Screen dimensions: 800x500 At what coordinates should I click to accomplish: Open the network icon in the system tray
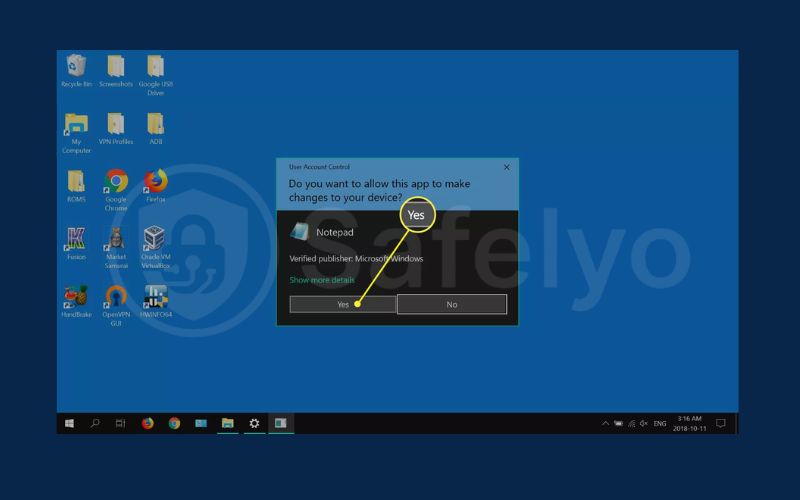coord(631,423)
